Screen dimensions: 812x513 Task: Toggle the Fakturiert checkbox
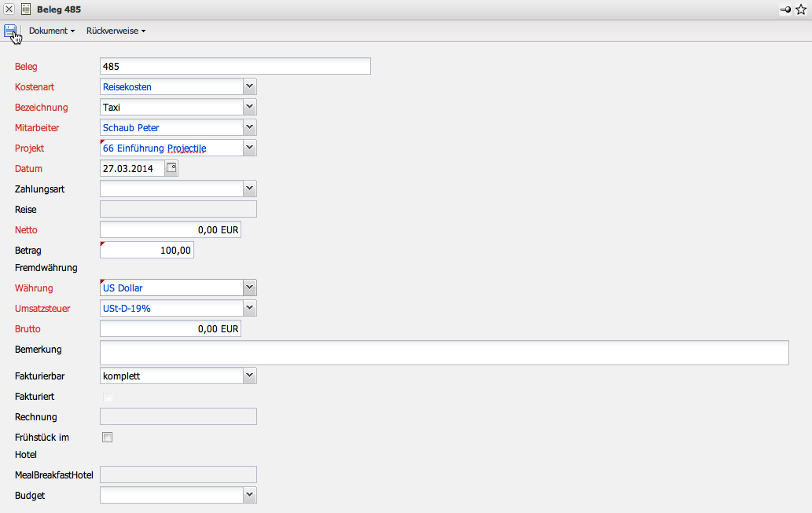108,397
